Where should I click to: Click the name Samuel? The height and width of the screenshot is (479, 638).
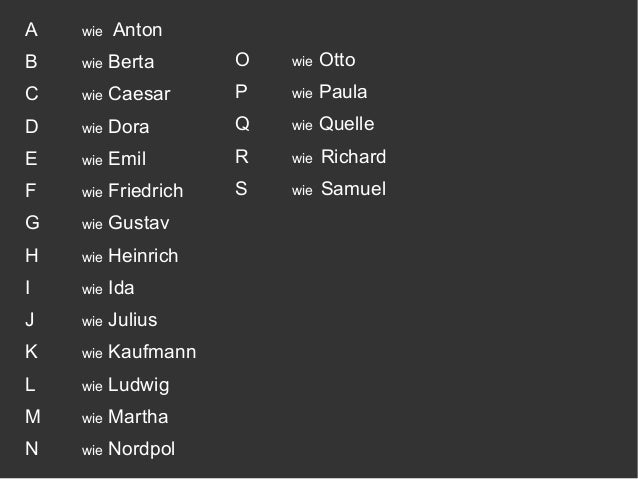[353, 189]
